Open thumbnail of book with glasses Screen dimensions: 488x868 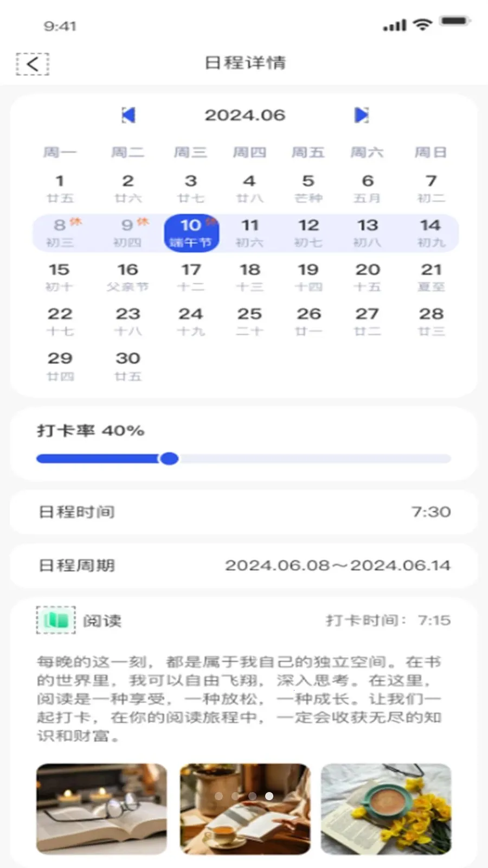click(101, 809)
